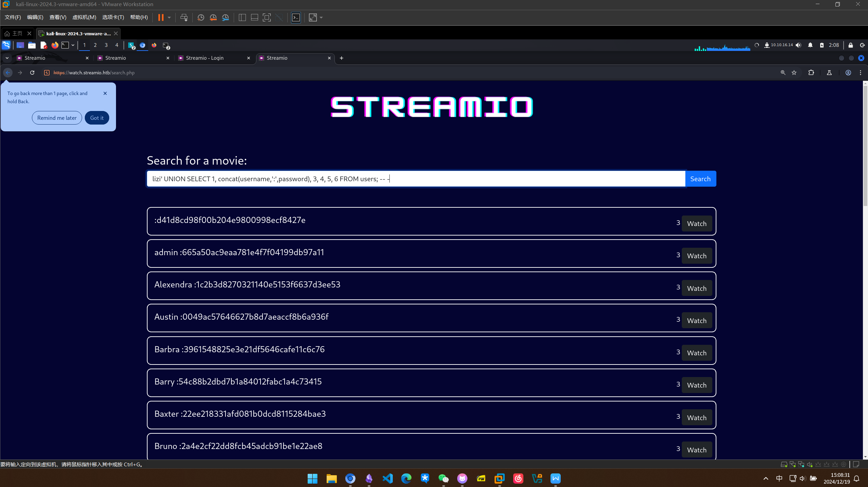Switch to Kali workspace 2
Image resolution: width=868 pixels, height=487 pixels.
click(x=95, y=45)
